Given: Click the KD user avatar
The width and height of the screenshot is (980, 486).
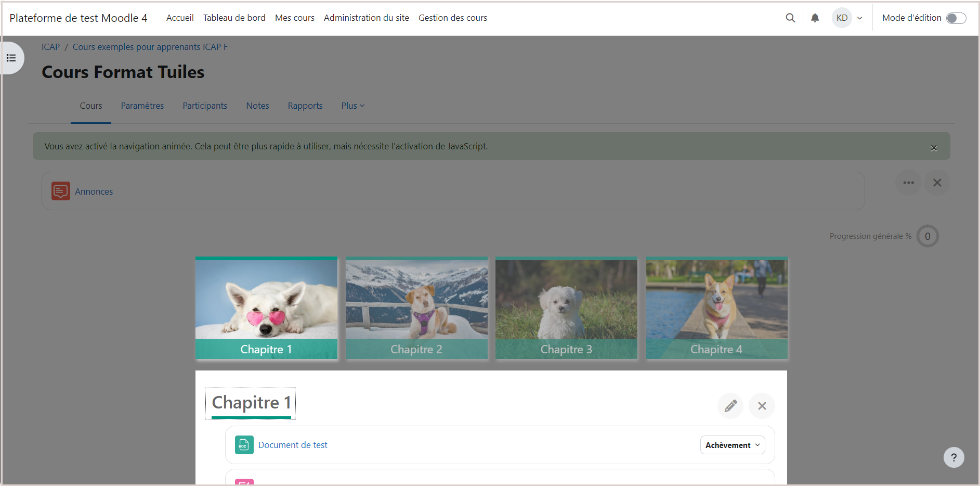Looking at the screenshot, I should (x=842, y=18).
